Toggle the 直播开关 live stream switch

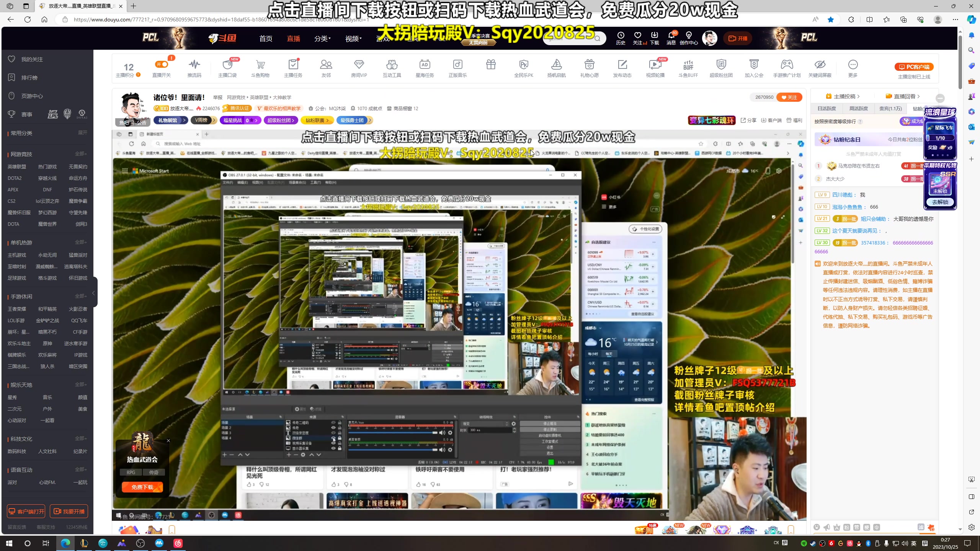(162, 64)
